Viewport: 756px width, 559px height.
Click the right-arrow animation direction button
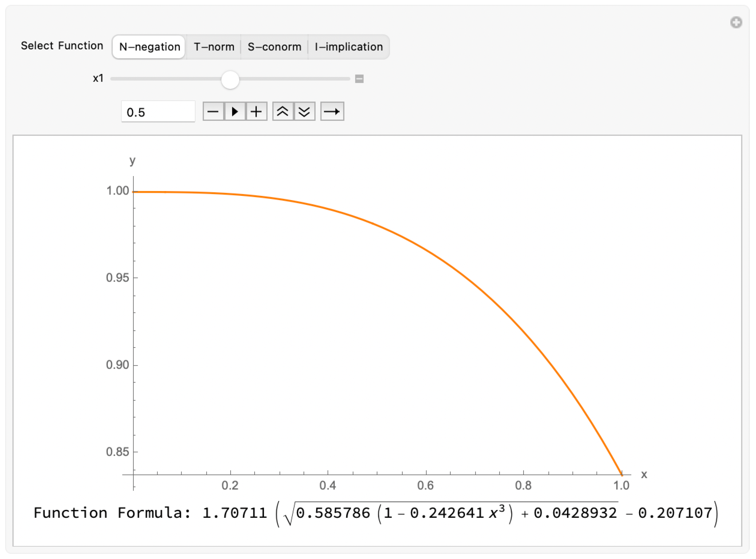[x=332, y=111]
